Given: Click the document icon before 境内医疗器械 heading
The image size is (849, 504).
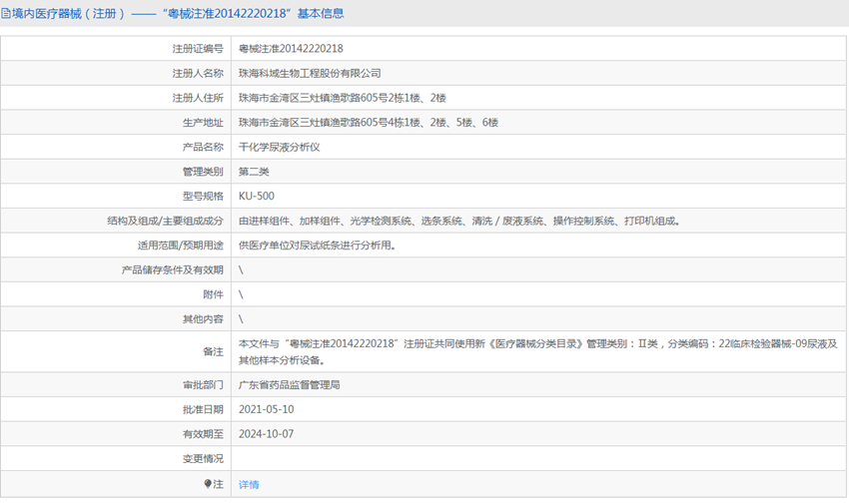Looking at the screenshot, I should pyautogui.click(x=5, y=14).
